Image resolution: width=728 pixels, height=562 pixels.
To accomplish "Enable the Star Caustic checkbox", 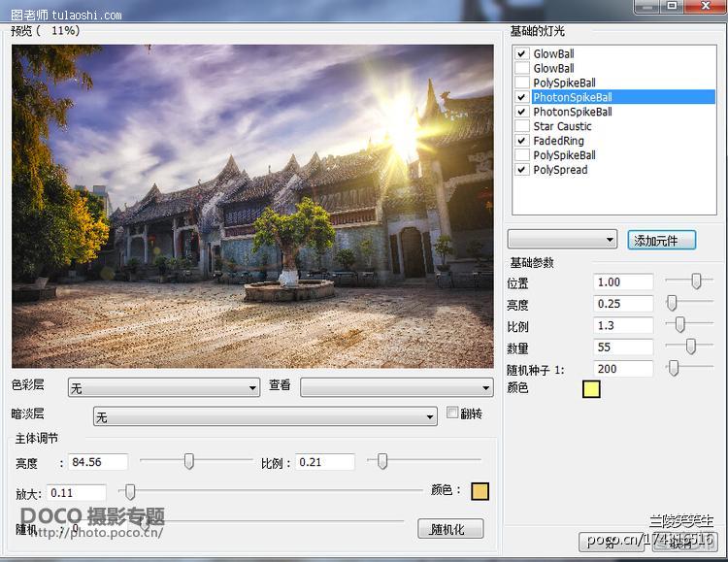I will coord(522,126).
